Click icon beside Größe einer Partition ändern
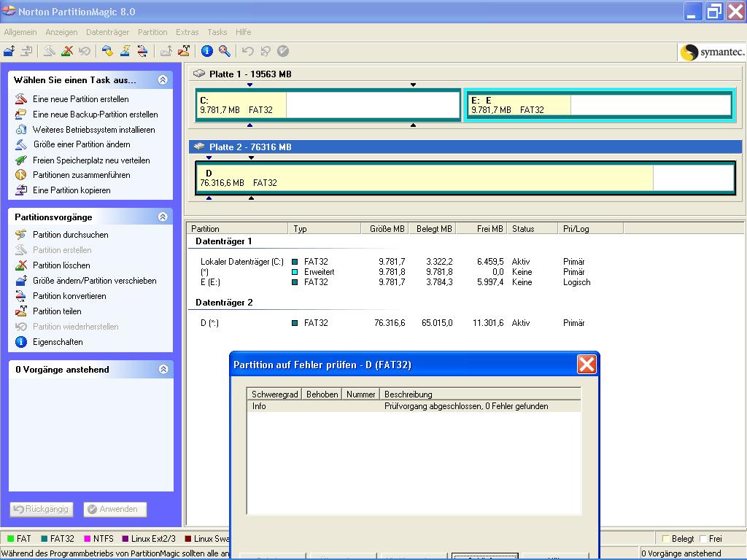 tap(21, 144)
